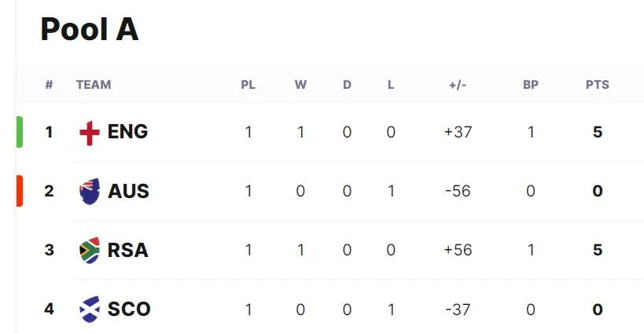Select the RSA team name

pos(127,250)
